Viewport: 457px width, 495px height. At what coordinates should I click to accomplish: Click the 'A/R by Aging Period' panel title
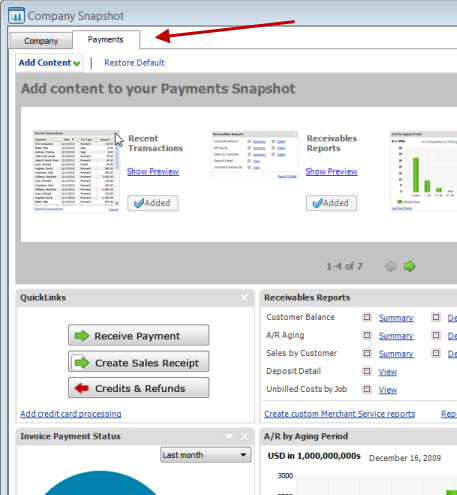[306, 436]
